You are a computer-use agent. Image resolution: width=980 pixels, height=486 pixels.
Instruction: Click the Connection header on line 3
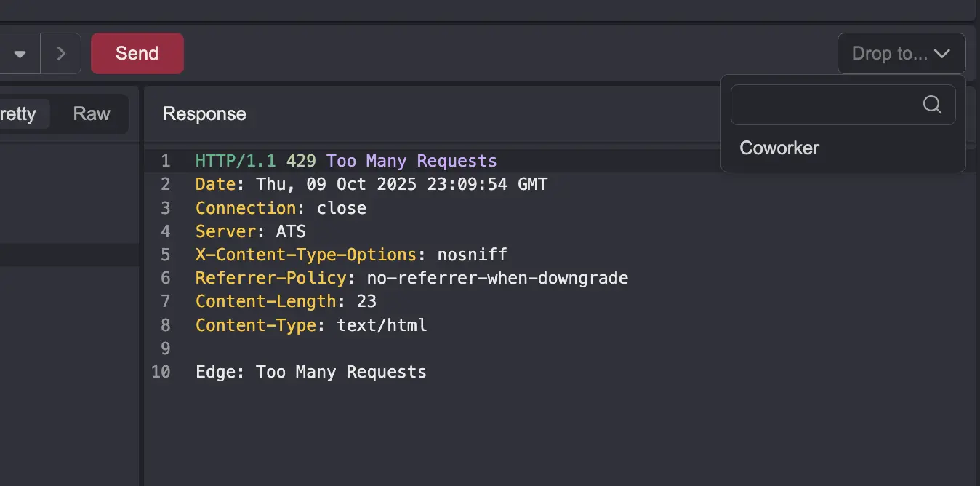coord(245,208)
